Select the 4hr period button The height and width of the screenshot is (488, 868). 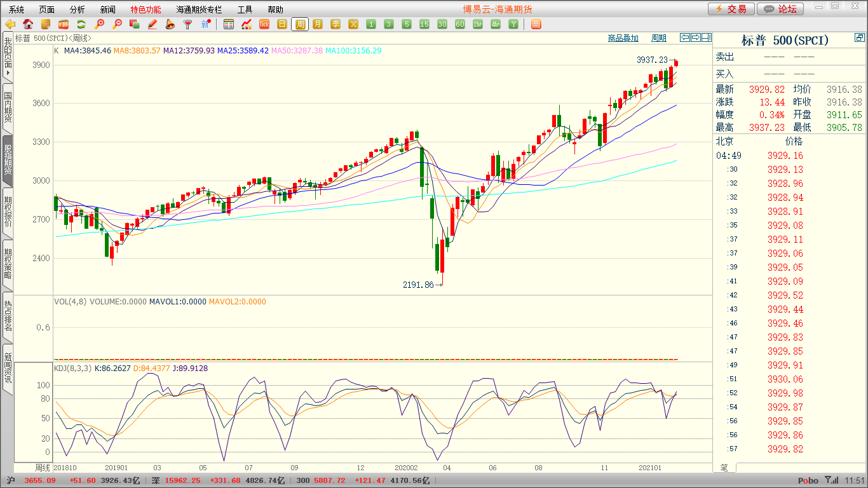(x=496, y=24)
